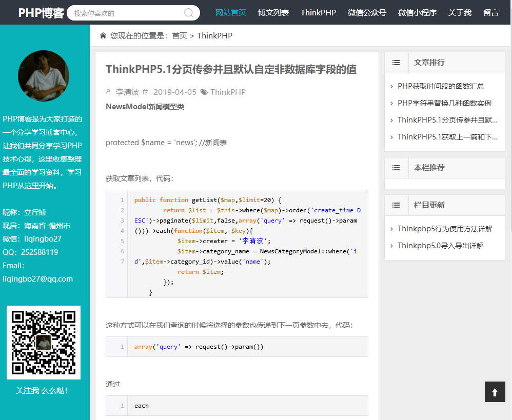
Task: Click chevron before Thinkphp5.0导入导出详解
Action: pos(391,246)
